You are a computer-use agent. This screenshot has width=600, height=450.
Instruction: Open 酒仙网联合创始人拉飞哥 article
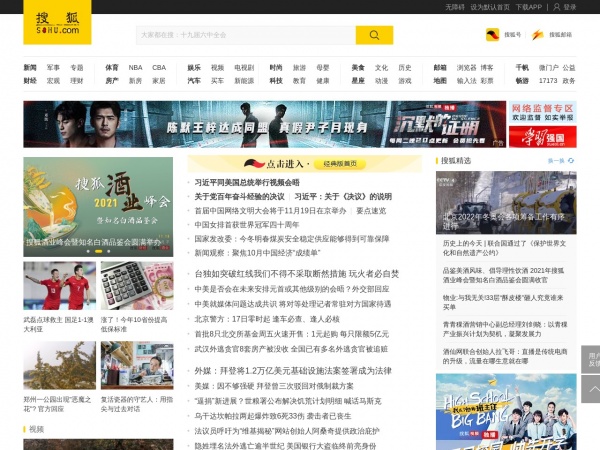tap(505, 356)
